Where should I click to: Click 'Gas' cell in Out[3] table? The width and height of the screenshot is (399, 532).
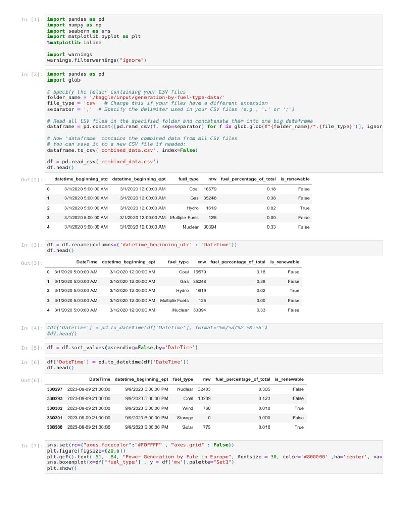[x=184, y=282]
